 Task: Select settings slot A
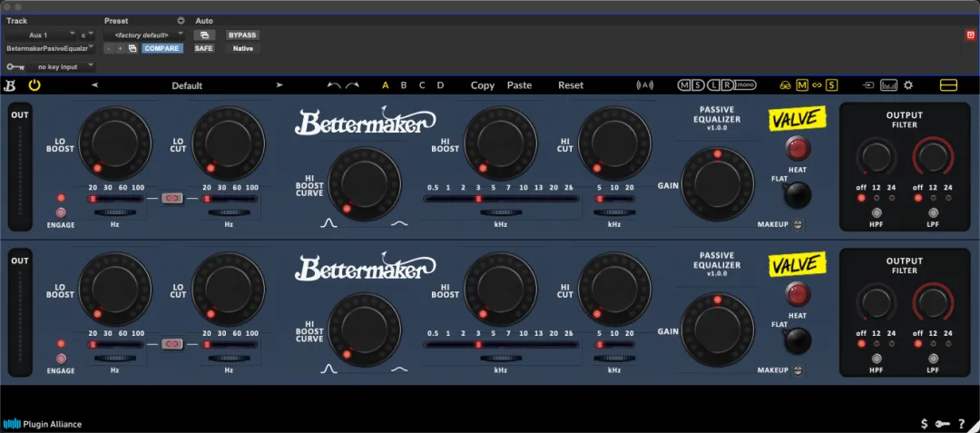385,85
